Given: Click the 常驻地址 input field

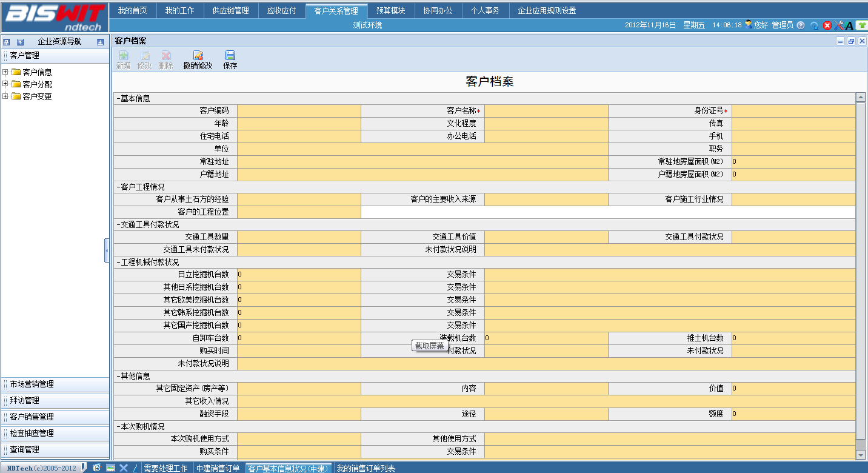Looking at the screenshot, I should click(x=422, y=161).
